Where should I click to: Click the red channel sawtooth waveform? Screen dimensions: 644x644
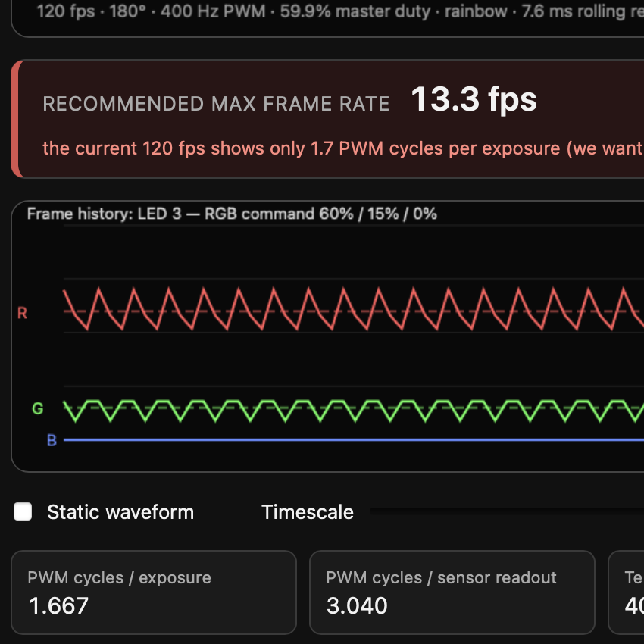pyautogui.click(x=354, y=309)
